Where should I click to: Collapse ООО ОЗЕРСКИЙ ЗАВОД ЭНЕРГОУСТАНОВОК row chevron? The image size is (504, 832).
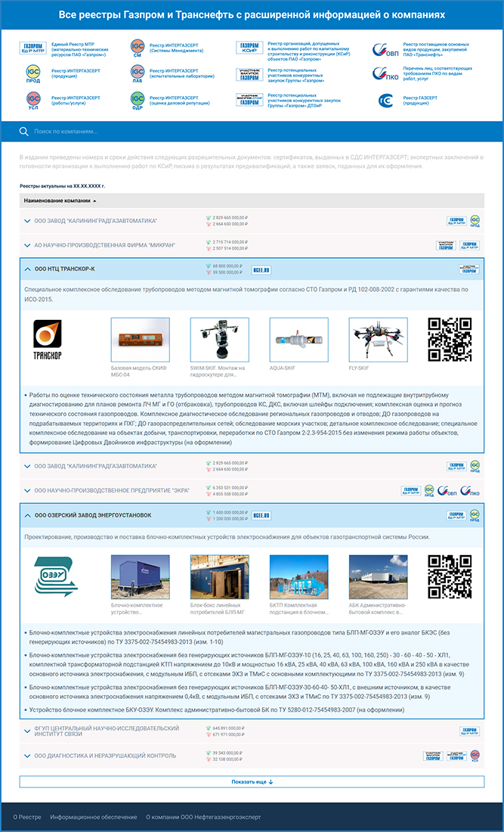pos(27,514)
